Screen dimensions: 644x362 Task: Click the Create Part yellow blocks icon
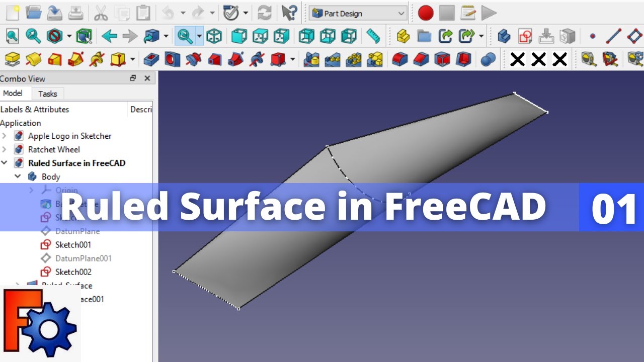(403, 36)
